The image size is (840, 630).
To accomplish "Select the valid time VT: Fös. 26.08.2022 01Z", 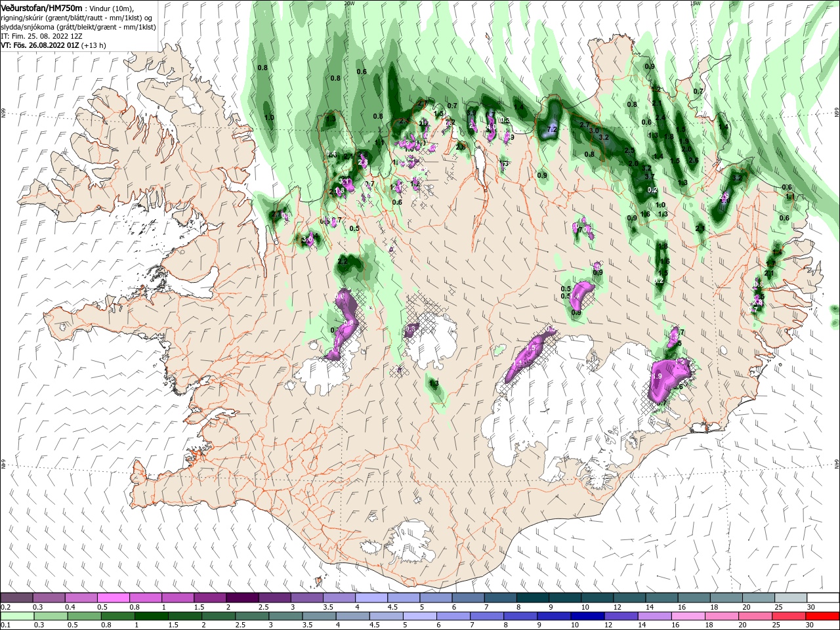I will pos(39,45).
